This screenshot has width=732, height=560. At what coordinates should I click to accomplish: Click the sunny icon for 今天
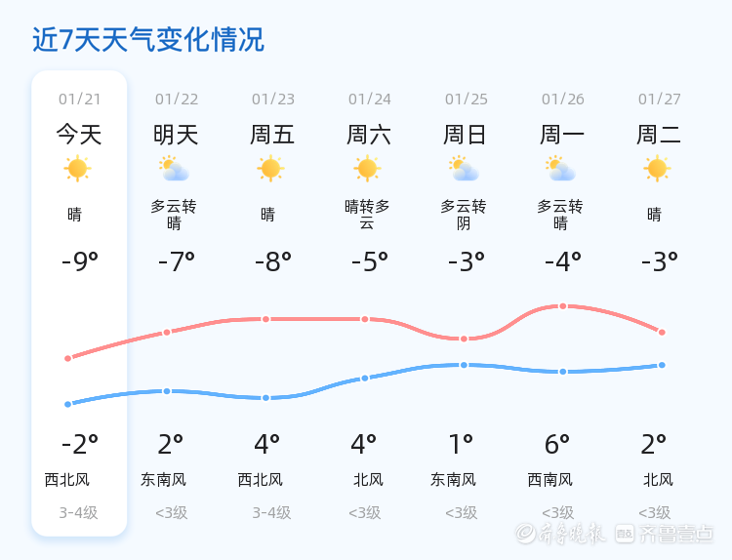click(78, 169)
